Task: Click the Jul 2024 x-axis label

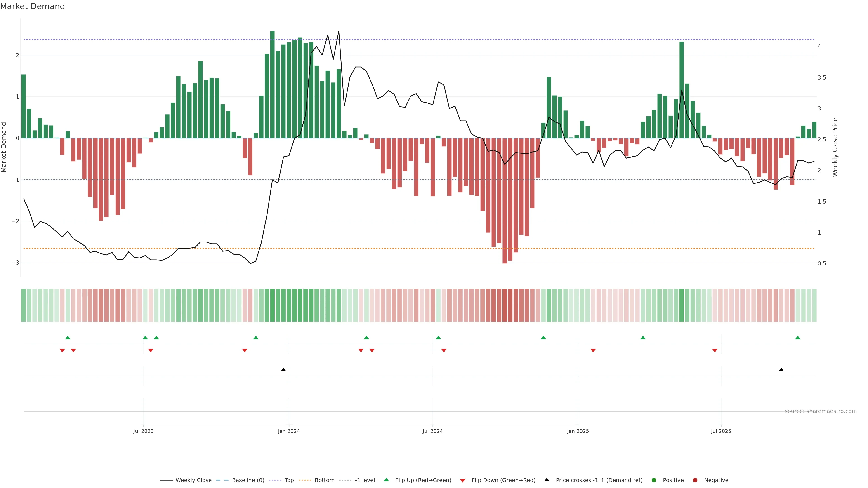Action: (433, 431)
